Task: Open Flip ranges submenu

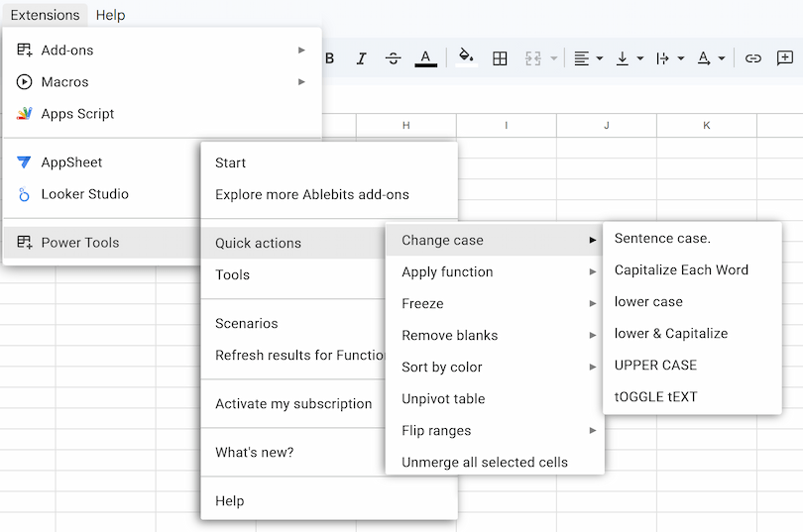Action: click(x=495, y=430)
